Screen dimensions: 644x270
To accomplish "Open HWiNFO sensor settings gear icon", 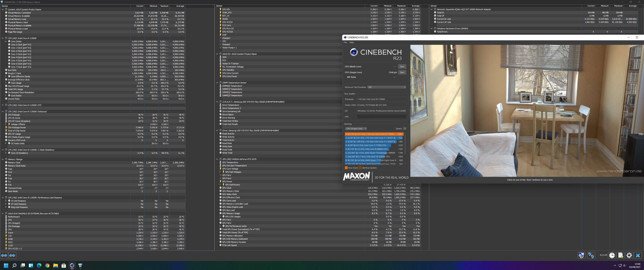I will pos(629,255).
